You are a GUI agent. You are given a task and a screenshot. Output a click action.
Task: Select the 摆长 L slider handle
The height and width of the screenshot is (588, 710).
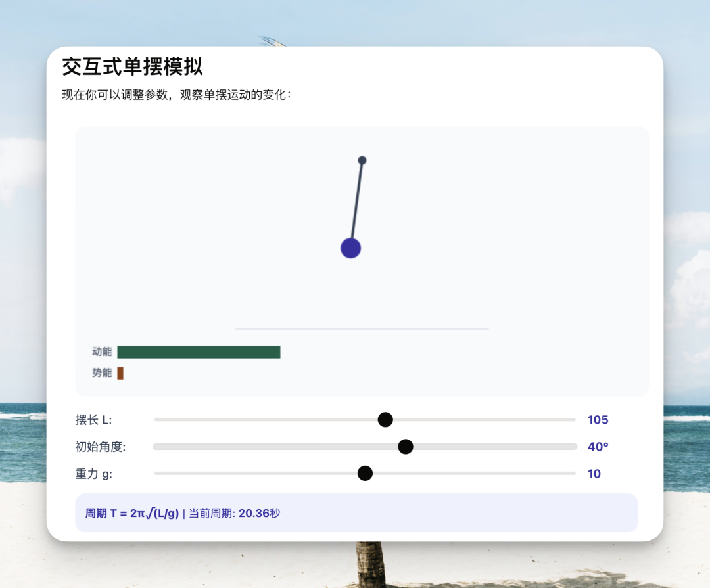click(385, 420)
